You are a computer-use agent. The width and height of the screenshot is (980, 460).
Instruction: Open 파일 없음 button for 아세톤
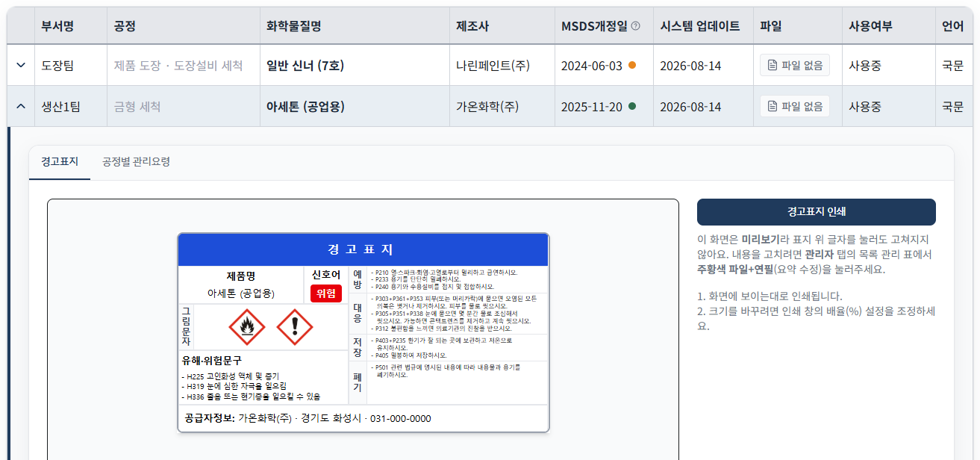795,106
